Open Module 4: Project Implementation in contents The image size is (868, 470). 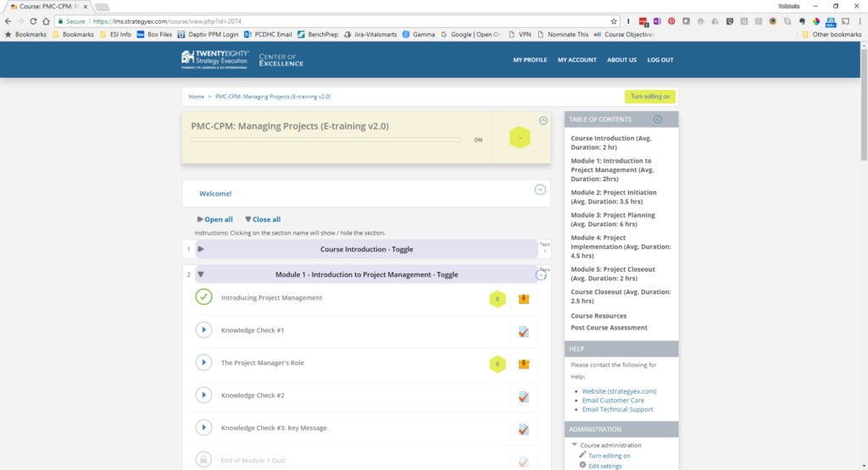(620, 246)
